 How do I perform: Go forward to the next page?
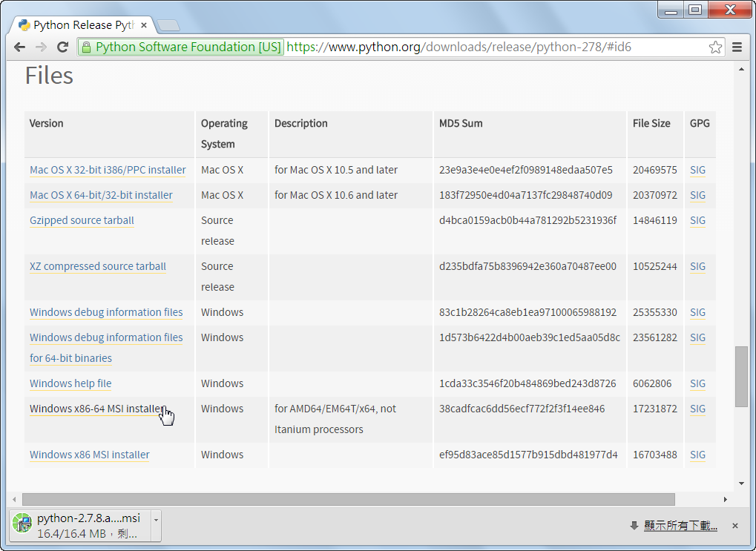pyautogui.click(x=41, y=47)
